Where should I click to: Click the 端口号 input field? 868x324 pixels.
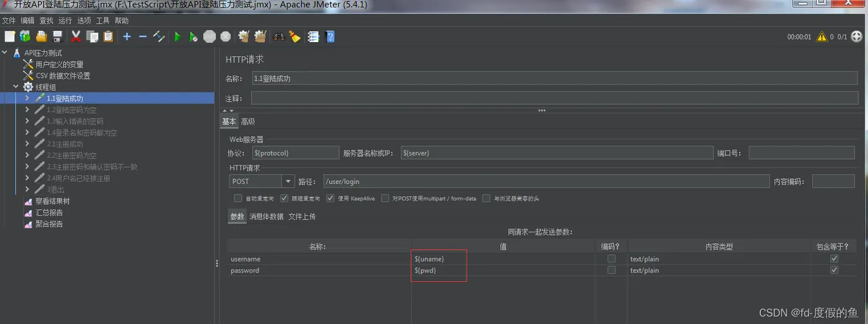(x=803, y=152)
